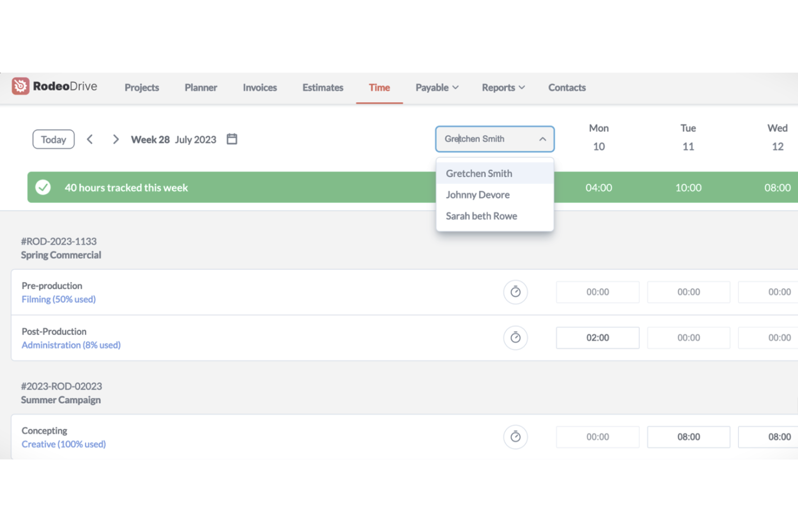Click the Post-Production row label
The width and height of the screenshot is (798, 532).
(54, 331)
